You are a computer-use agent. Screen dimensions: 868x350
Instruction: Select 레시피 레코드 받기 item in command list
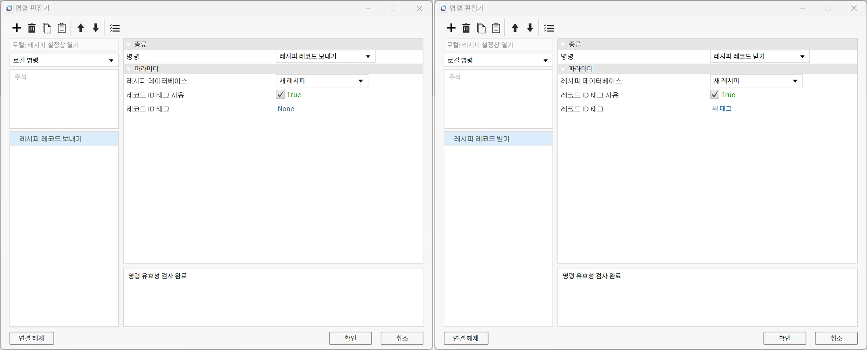pos(481,139)
